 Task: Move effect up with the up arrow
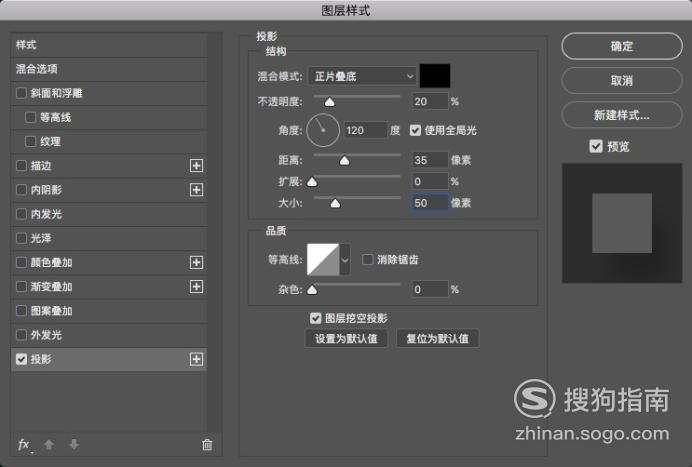point(49,444)
